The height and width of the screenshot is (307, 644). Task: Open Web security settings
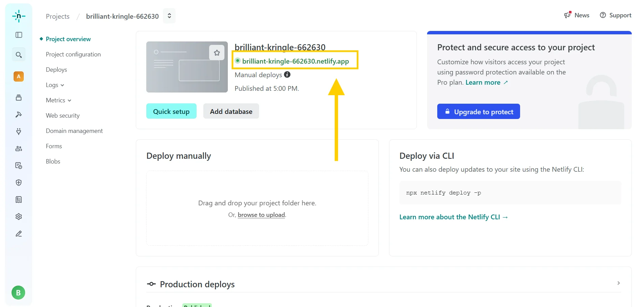63,116
